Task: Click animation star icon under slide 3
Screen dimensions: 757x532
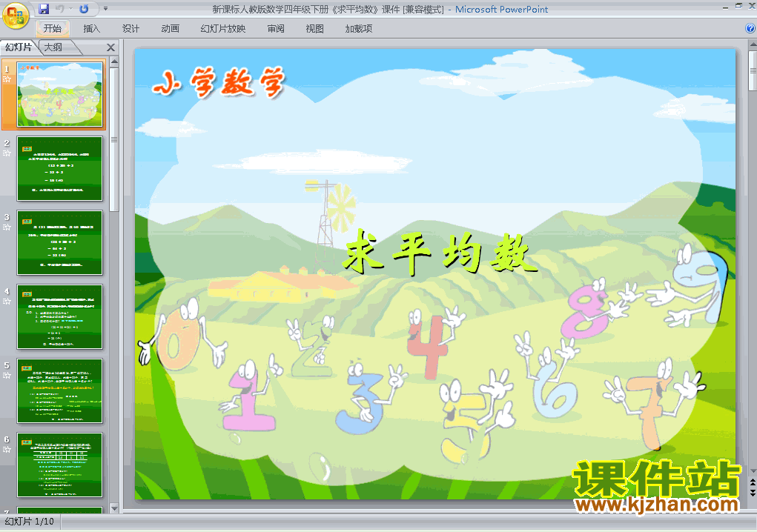Action: [x=7, y=227]
